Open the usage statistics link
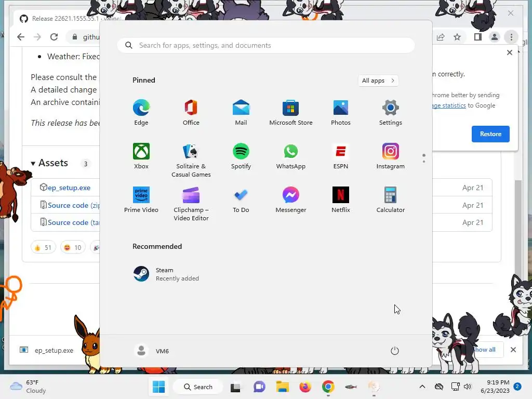 [449, 105]
